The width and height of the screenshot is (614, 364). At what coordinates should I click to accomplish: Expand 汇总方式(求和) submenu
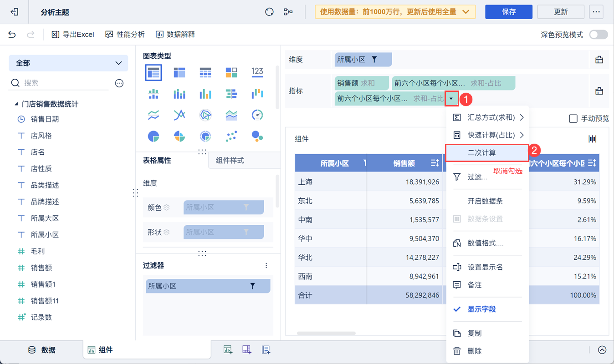[x=487, y=117]
